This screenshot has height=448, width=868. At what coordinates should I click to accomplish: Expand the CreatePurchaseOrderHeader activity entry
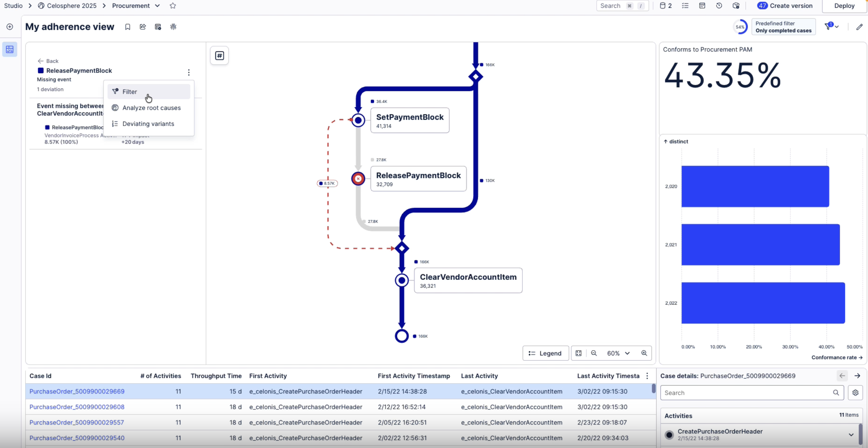[x=851, y=435]
